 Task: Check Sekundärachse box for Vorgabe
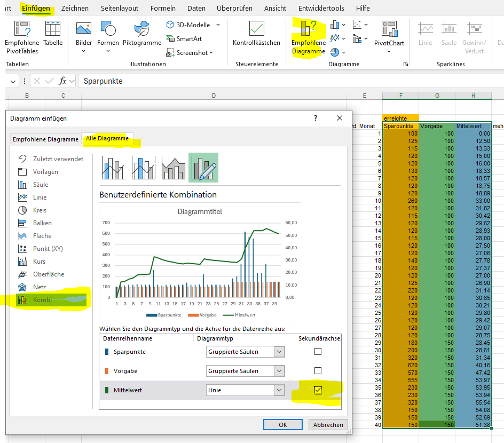pyautogui.click(x=318, y=371)
